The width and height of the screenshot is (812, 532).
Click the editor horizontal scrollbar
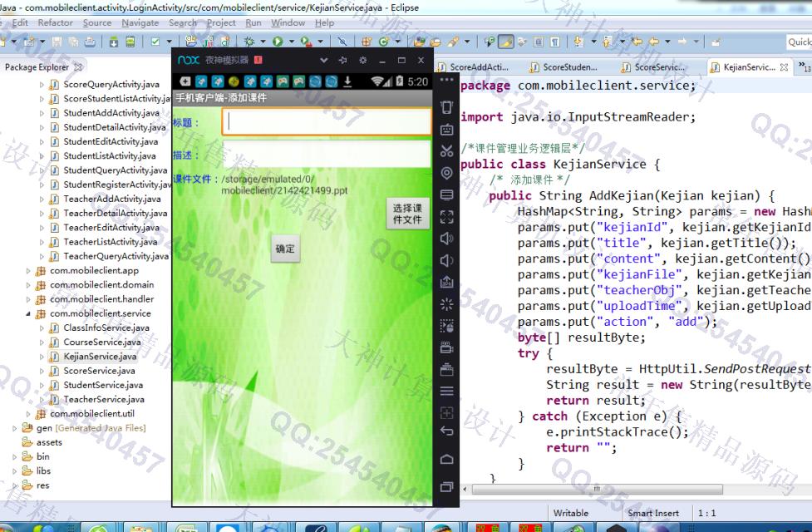click(x=597, y=489)
